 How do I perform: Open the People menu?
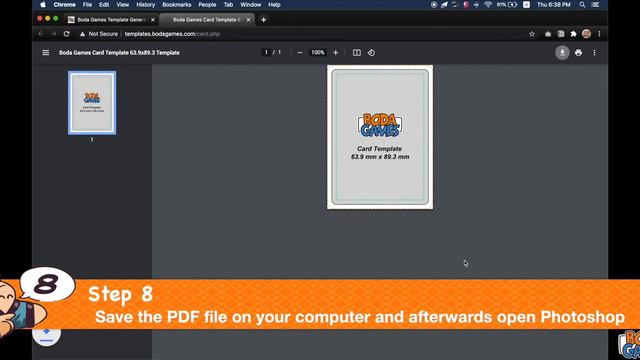click(x=207, y=5)
